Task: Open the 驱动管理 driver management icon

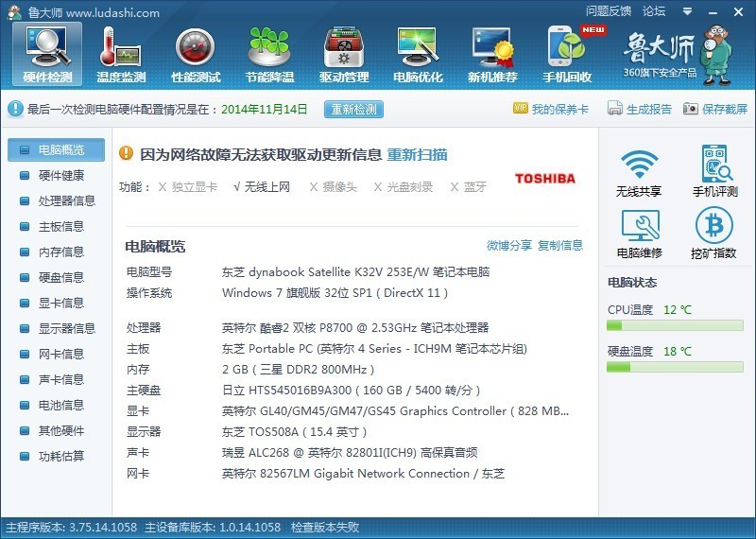Action: 344,55
